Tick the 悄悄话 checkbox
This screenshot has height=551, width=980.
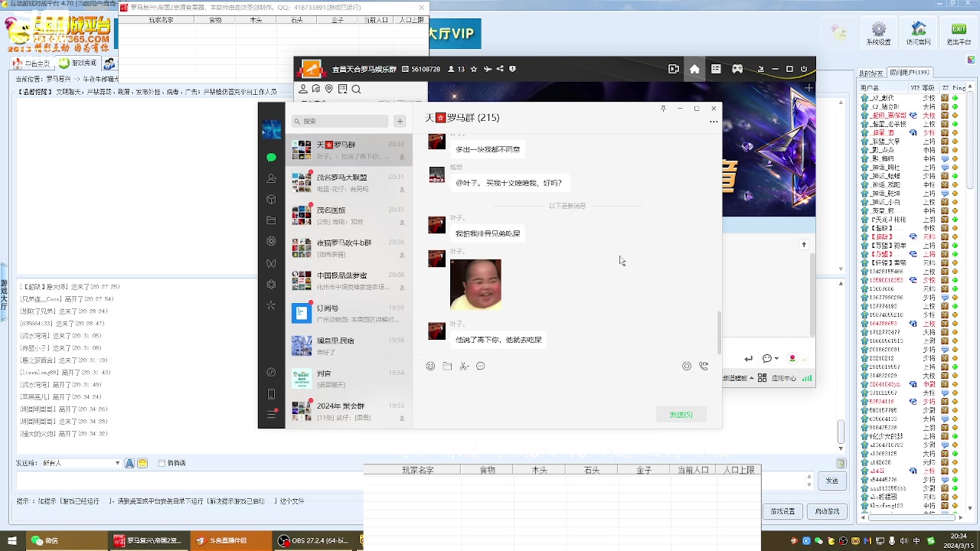click(x=161, y=463)
